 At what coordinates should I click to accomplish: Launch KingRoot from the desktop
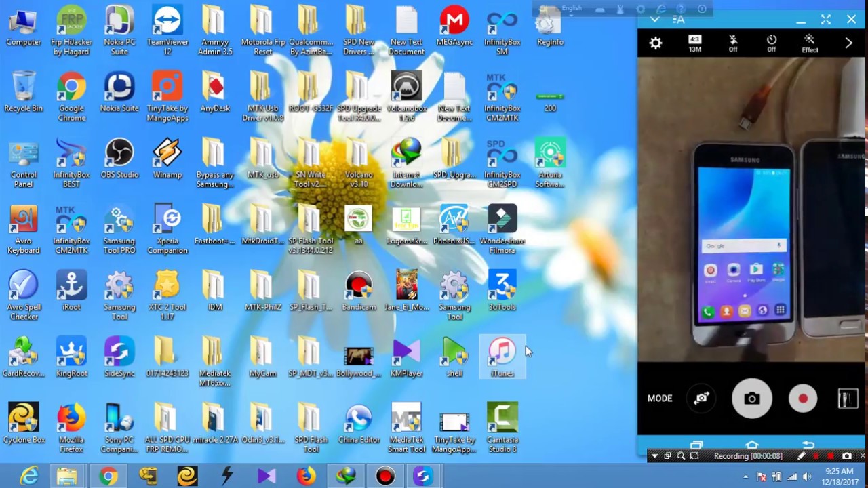click(x=71, y=357)
